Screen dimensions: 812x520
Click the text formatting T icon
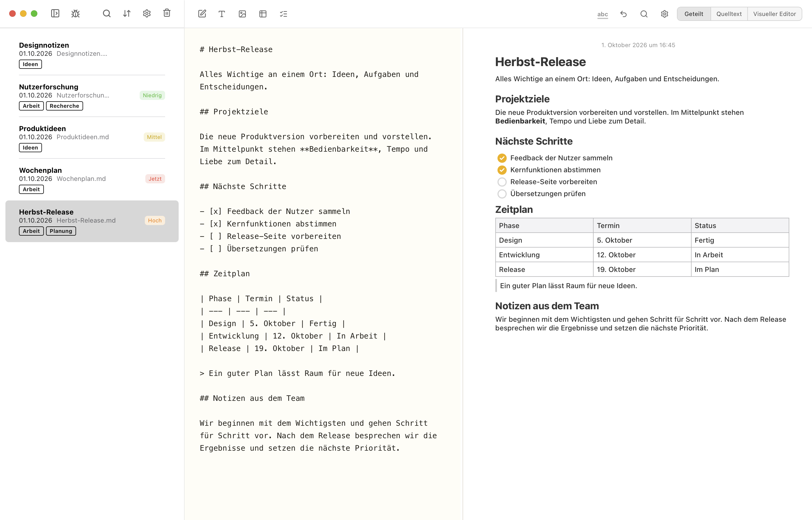[222, 14]
